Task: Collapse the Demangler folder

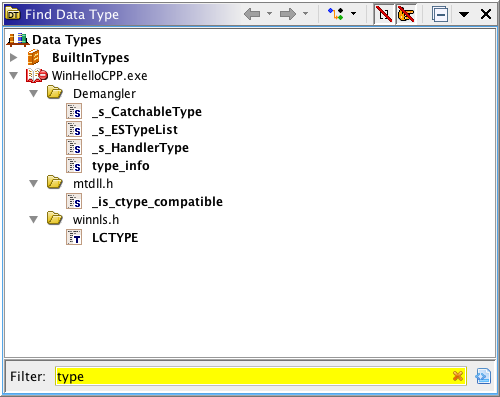Action: tap(34, 94)
